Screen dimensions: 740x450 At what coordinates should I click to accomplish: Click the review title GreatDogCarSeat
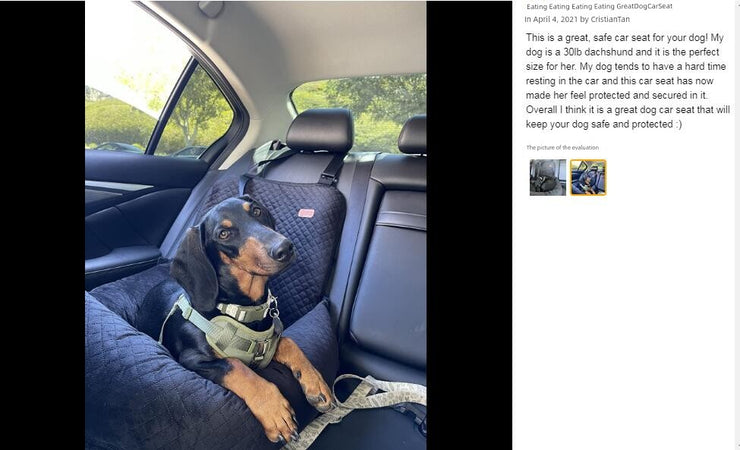644,7
